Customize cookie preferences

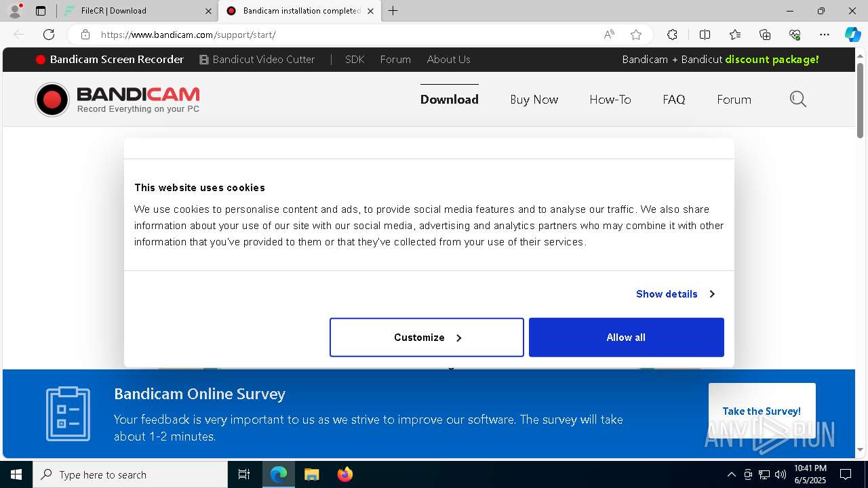pyautogui.click(x=427, y=338)
